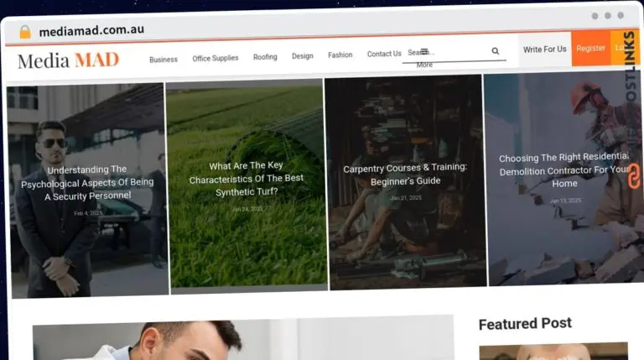Click the padlock icon in address bar

[25, 32]
